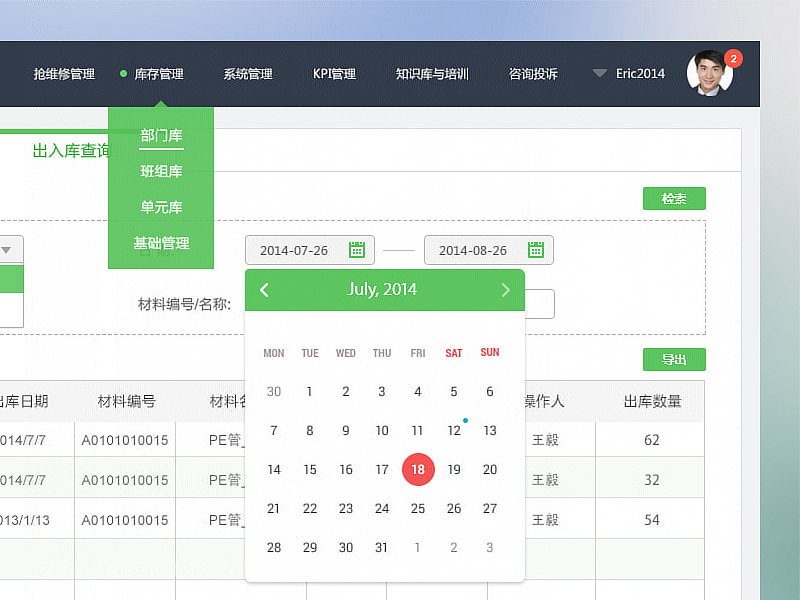Click the July, 2014 calendar title
800x600 pixels.
pyautogui.click(x=382, y=289)
